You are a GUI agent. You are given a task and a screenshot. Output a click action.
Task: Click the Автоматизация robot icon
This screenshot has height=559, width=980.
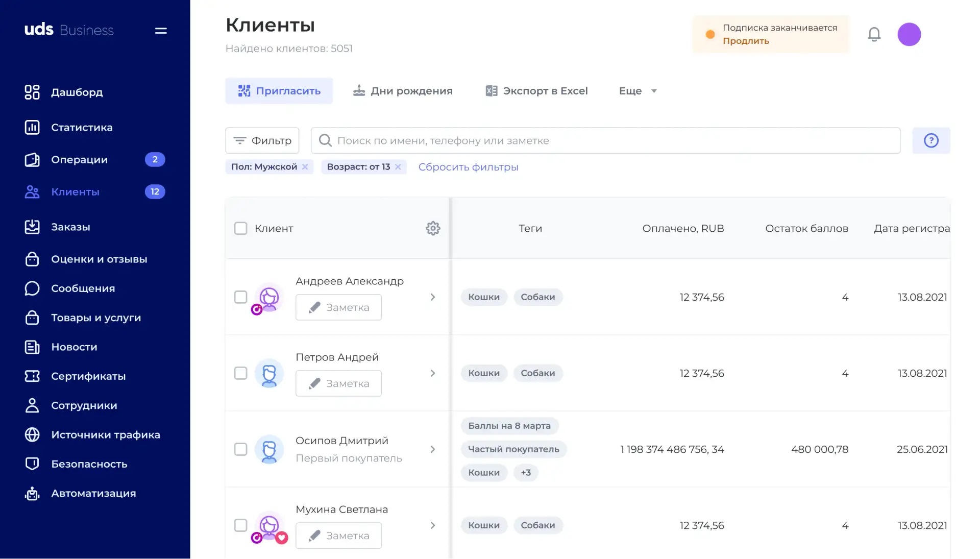point(32,494)
